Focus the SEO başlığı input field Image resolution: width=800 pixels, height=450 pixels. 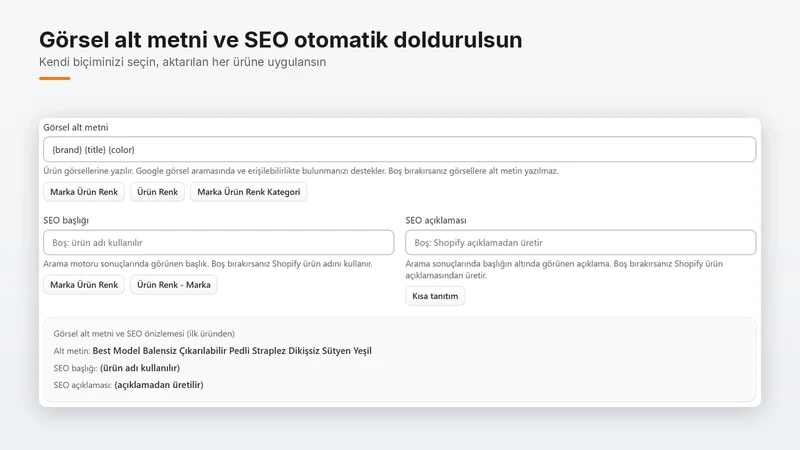coord(218,242)
